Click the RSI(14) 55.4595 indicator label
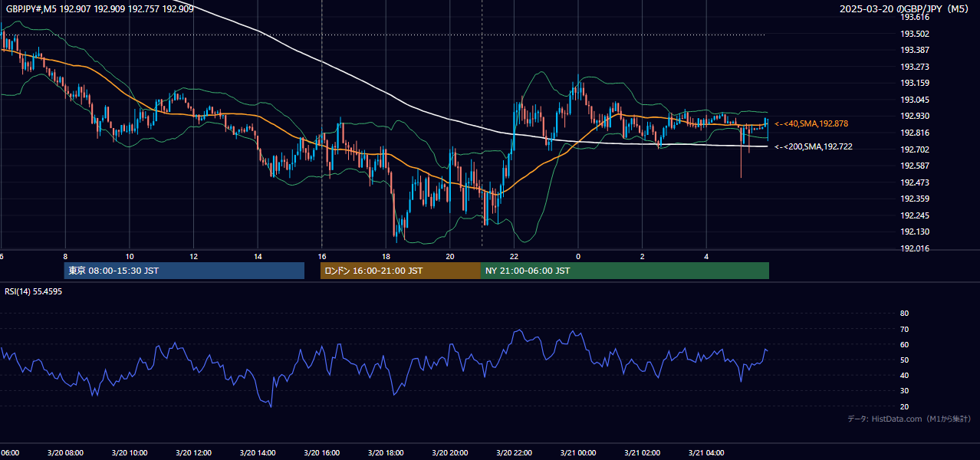Image resolution: width=980 pixels, height=460 pixels. 34,291
